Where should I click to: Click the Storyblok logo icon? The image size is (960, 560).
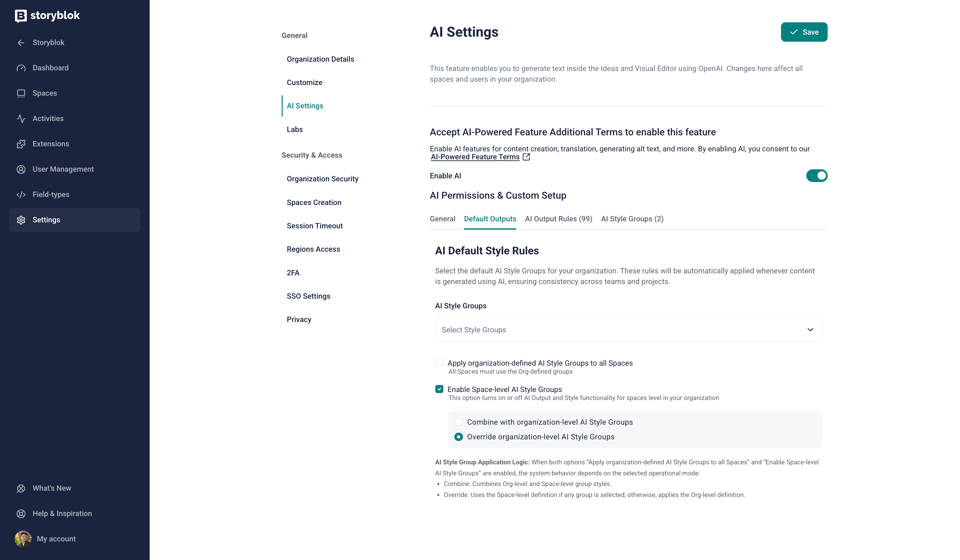(21, 16)
